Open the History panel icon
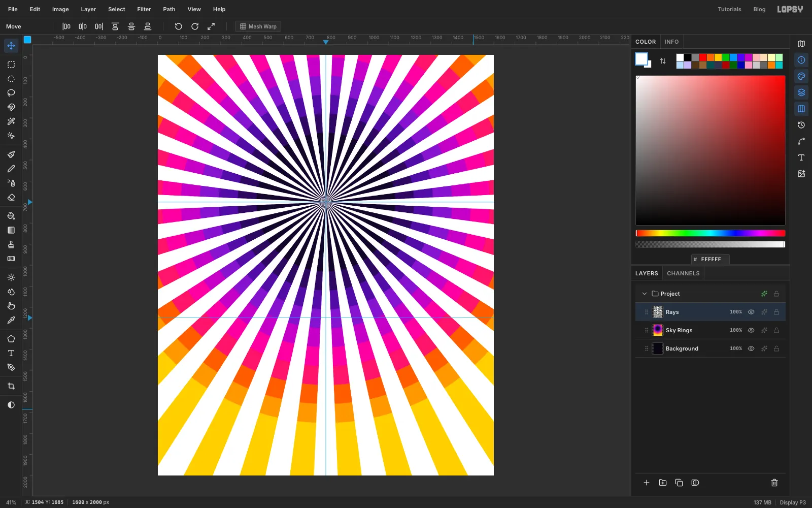The image size is (812, 508). (x=801, y=125)
